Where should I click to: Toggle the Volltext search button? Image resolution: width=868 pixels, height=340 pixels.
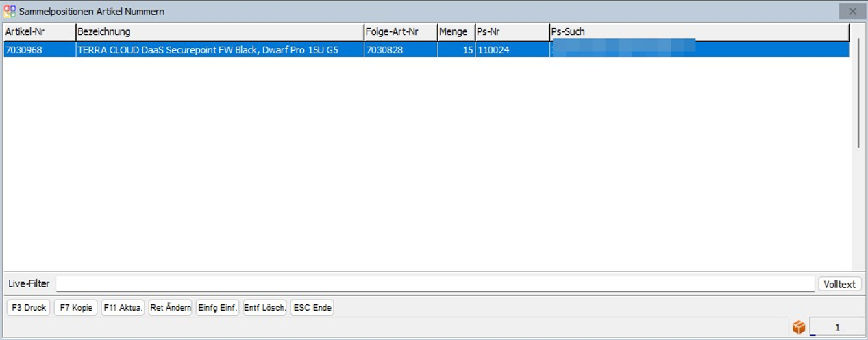coord(839,284)
